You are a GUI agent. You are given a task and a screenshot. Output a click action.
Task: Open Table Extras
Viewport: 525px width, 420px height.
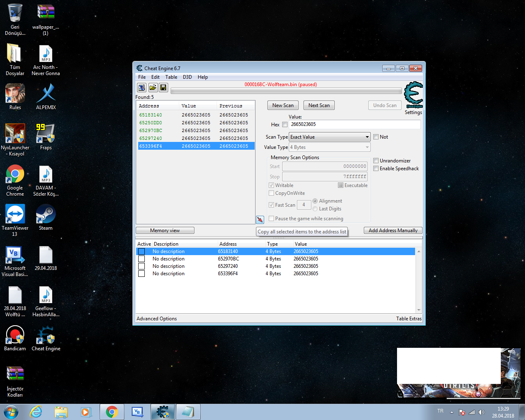409,319
